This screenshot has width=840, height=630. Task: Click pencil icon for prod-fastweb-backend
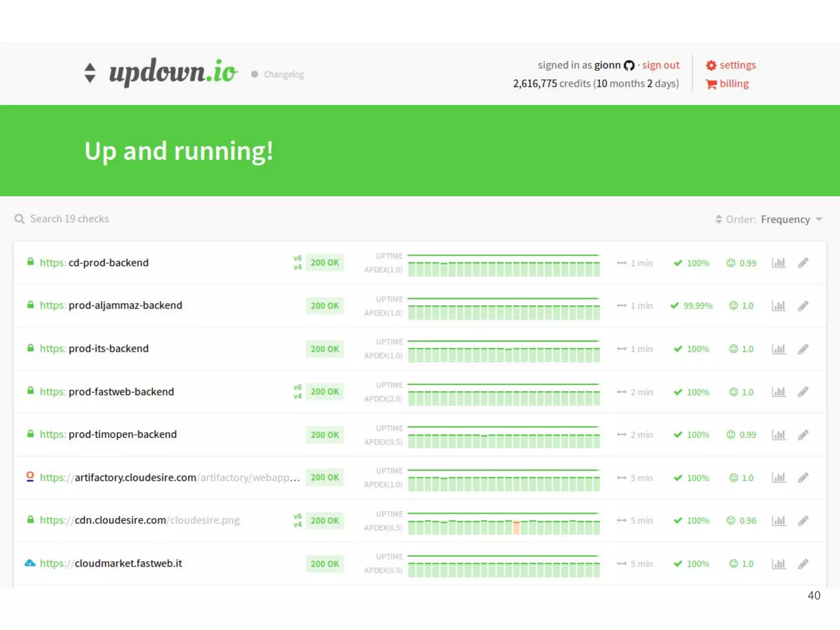pyautogui.click(x=803, y=392)
